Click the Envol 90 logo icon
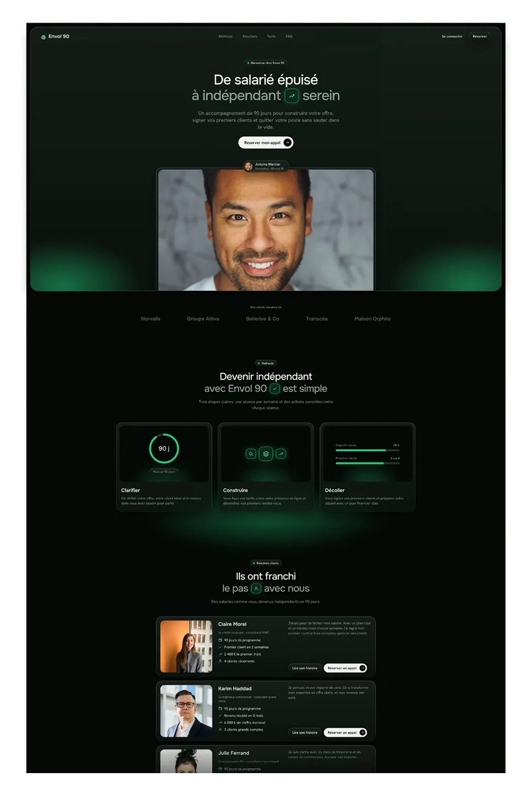 pos(43,37)
